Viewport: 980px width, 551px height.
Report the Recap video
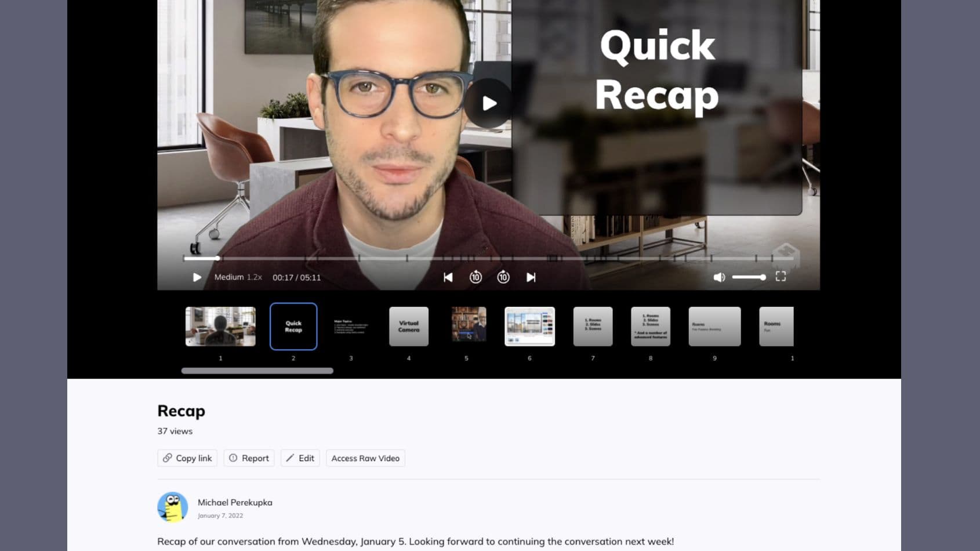pyautogui.click(x=249, y=458)
